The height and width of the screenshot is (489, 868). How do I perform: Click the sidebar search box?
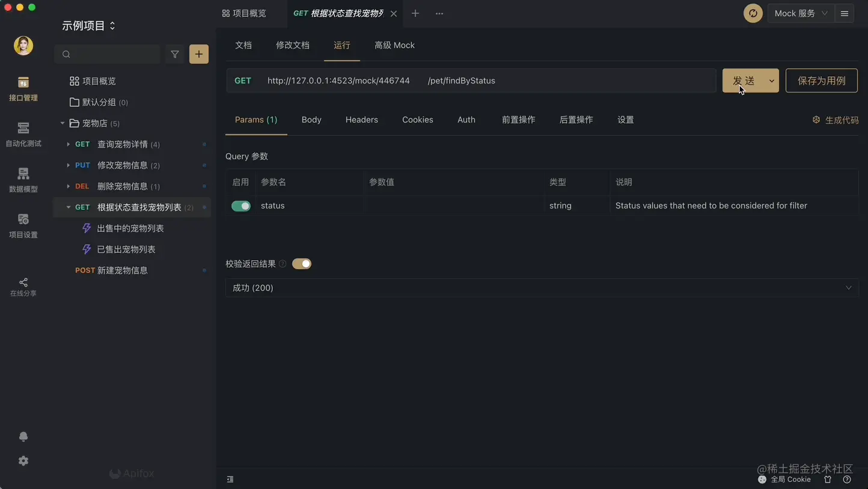(x=107, y=54)
